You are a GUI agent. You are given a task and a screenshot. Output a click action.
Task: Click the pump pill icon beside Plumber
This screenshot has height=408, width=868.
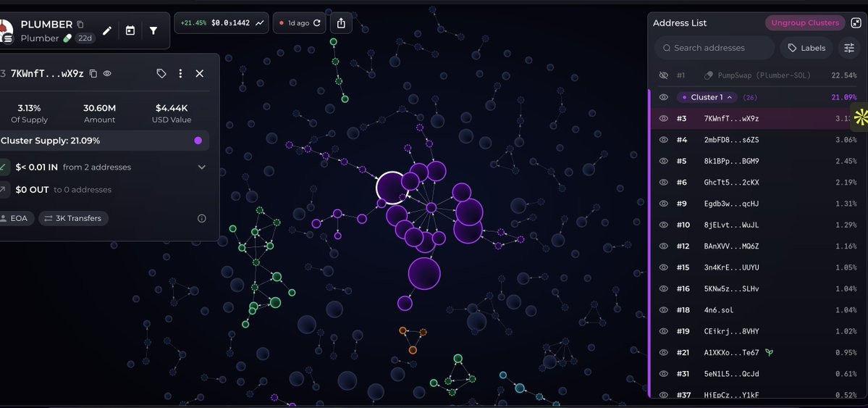point(67,38)
